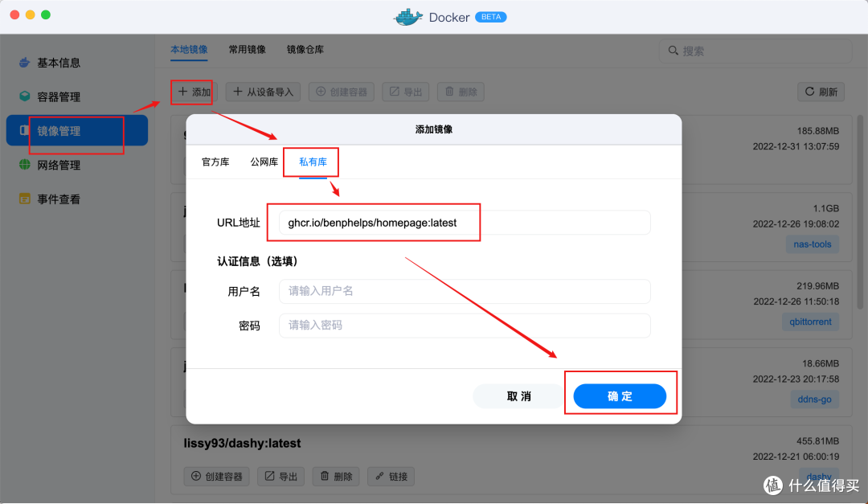Image resolution: width=868 pixels, height=504 pixels.
Task: Open 网络管理 using its network icon
Action: coord(23,165)
